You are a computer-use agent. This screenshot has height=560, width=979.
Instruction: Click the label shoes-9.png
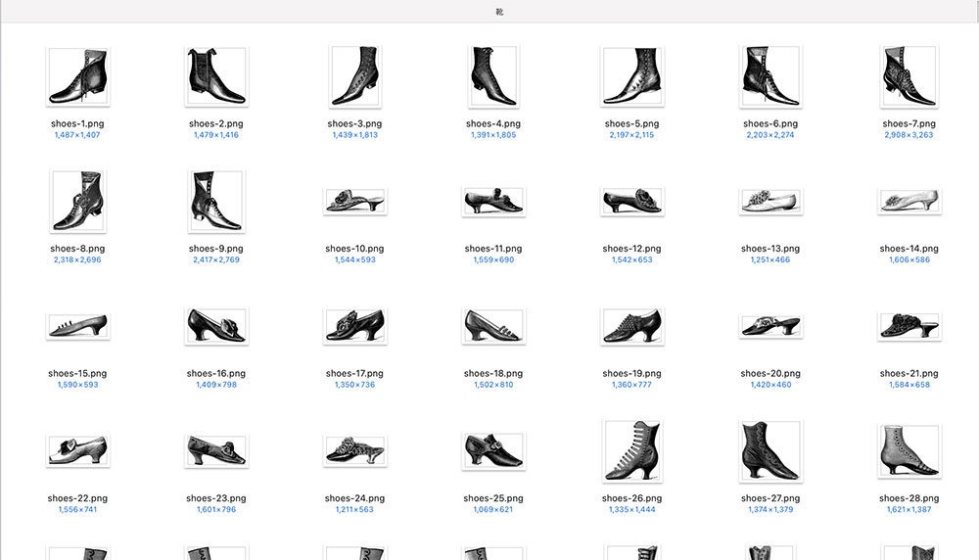216,249
